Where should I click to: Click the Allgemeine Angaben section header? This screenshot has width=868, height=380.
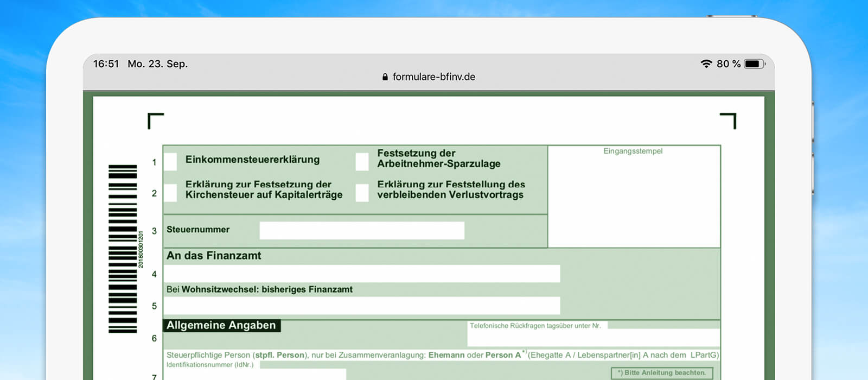click(221, 325)
